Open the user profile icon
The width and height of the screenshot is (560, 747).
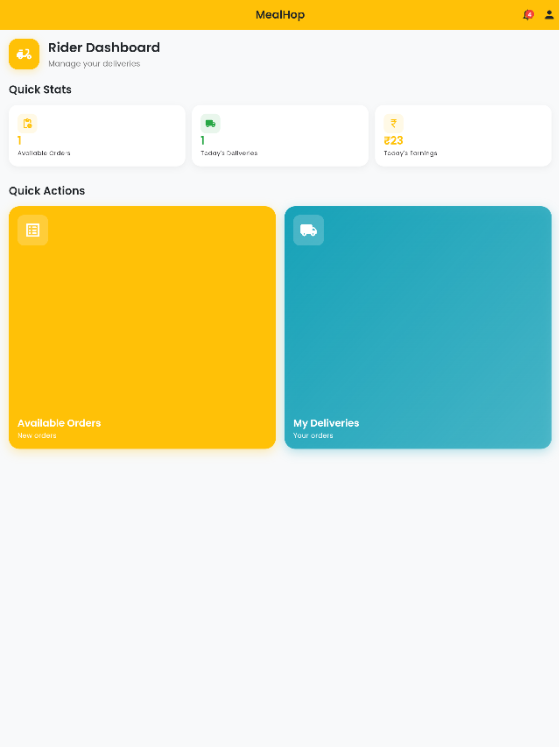[549, 15]
